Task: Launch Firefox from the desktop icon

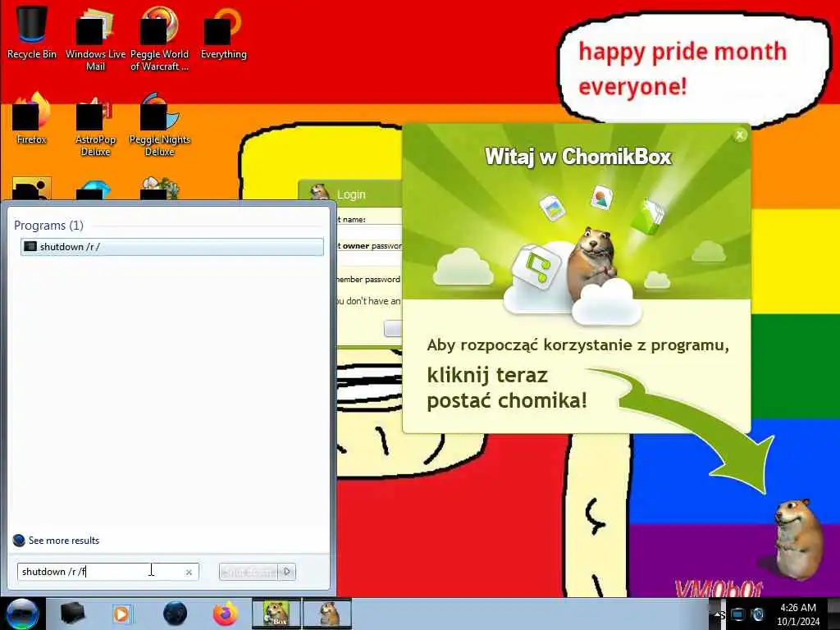Action: 32,118
